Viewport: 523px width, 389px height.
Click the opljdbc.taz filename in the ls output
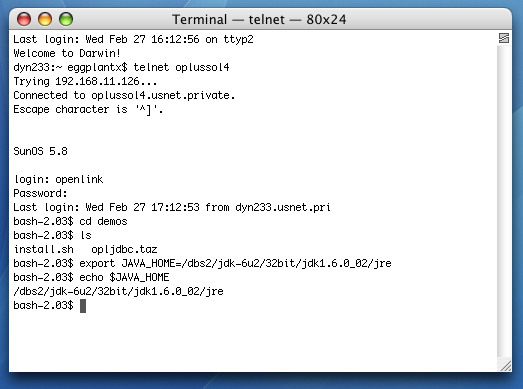pos(124,249)
